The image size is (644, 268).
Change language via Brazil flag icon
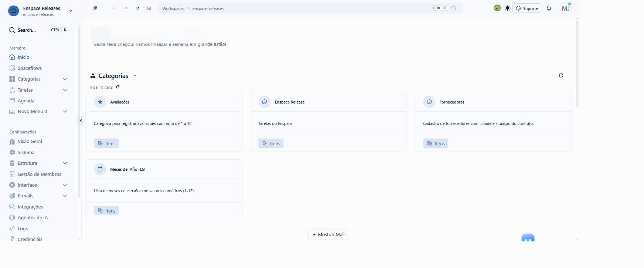pyautogui.click(x=497, y=8)
